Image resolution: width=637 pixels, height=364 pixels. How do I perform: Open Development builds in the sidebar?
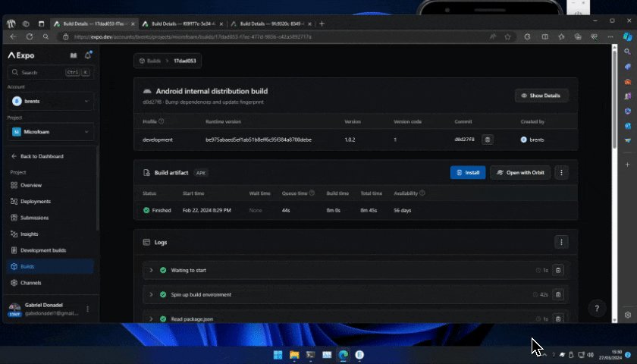tap(50, 250)
